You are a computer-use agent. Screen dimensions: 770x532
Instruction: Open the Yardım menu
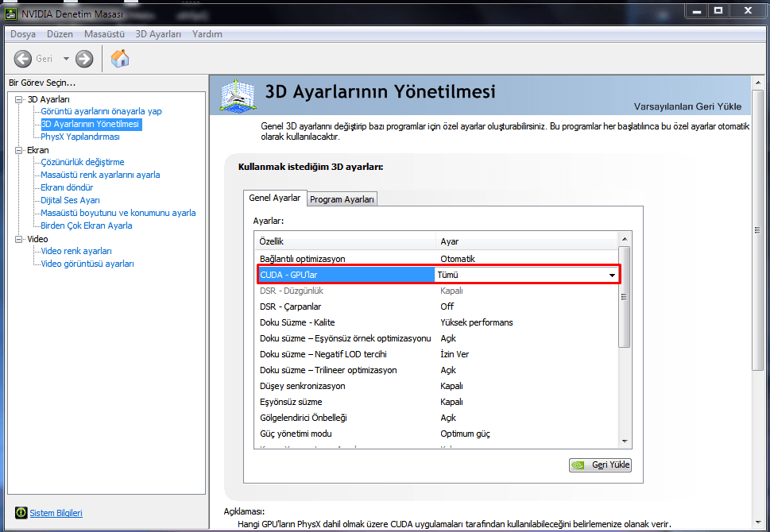click(207, 34)
